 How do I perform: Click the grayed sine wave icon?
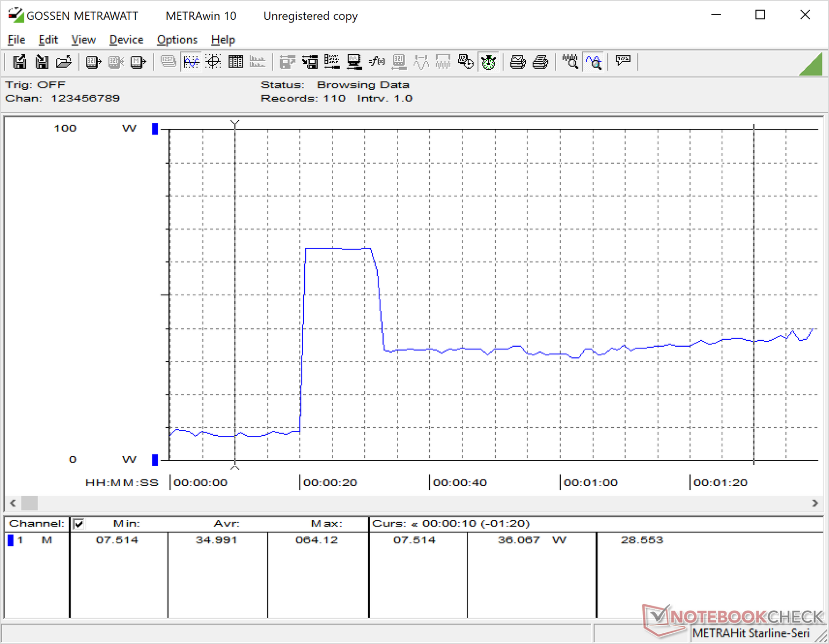pos(421,62)
